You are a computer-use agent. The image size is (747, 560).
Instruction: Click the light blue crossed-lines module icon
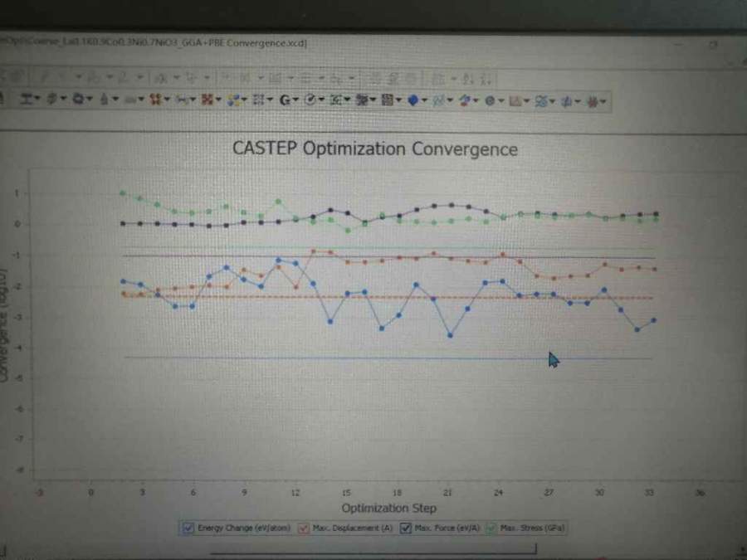coord(438,100)
